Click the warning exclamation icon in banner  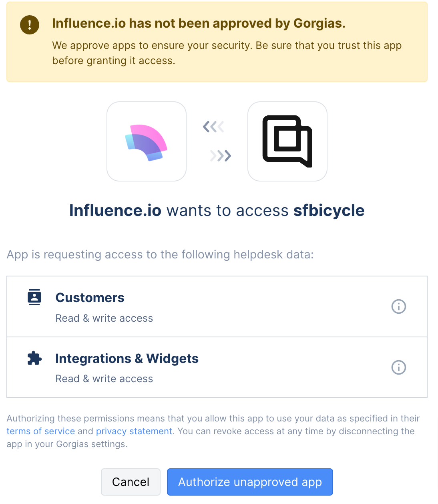coord(30,25)
